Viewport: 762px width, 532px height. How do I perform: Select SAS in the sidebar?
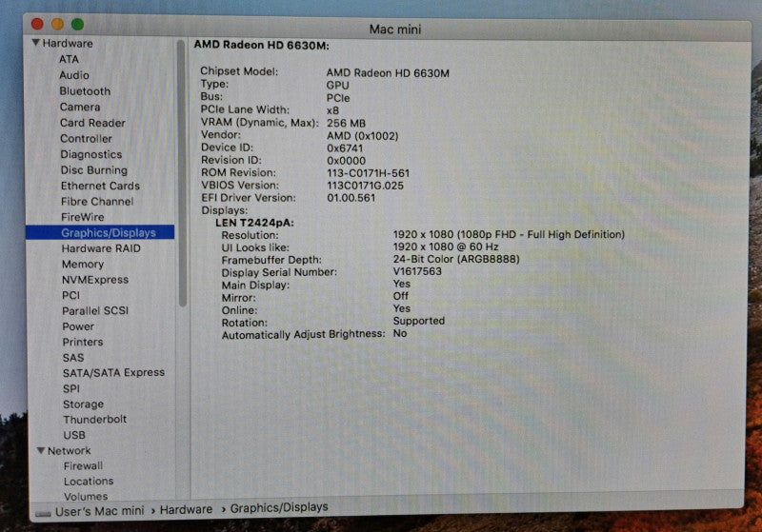click(x=73, y=357)
